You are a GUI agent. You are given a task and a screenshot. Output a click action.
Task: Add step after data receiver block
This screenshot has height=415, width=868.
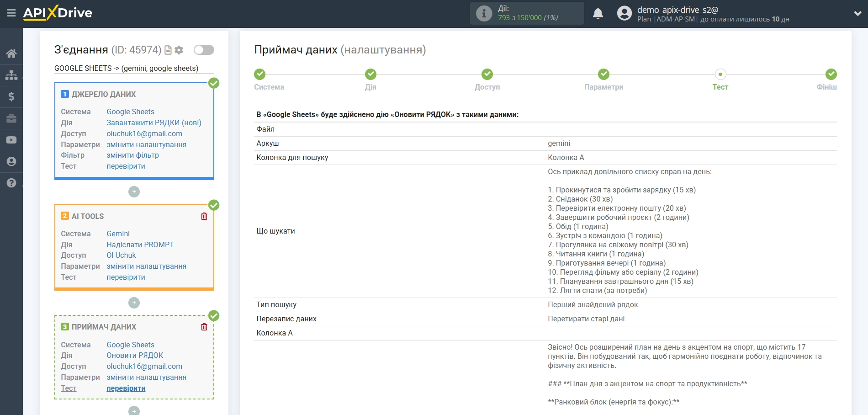[x=134, y=411]
